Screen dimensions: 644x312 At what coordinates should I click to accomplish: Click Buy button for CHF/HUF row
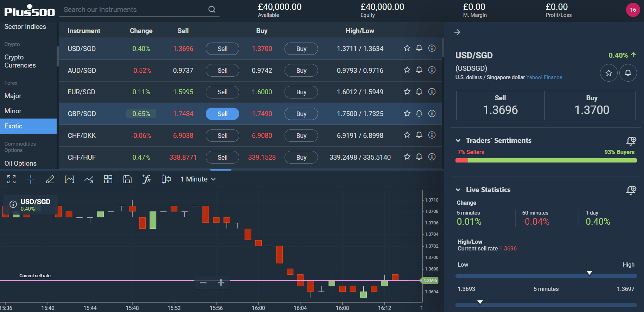click(x=301, y=158)
